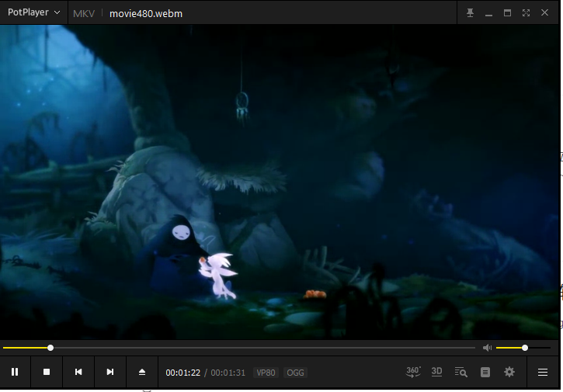
Task: Switch to fullscreen mode
Action: pos(526,13)
